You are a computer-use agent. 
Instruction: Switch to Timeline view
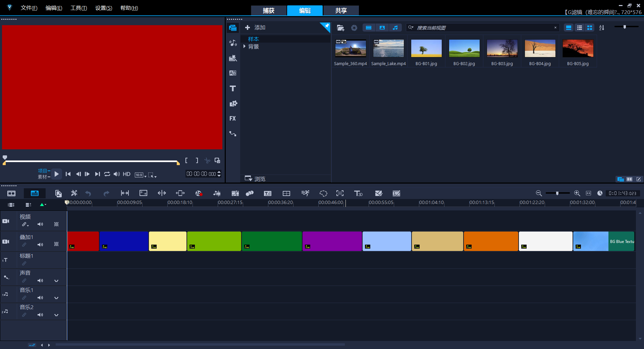click(x=35, y=193)
